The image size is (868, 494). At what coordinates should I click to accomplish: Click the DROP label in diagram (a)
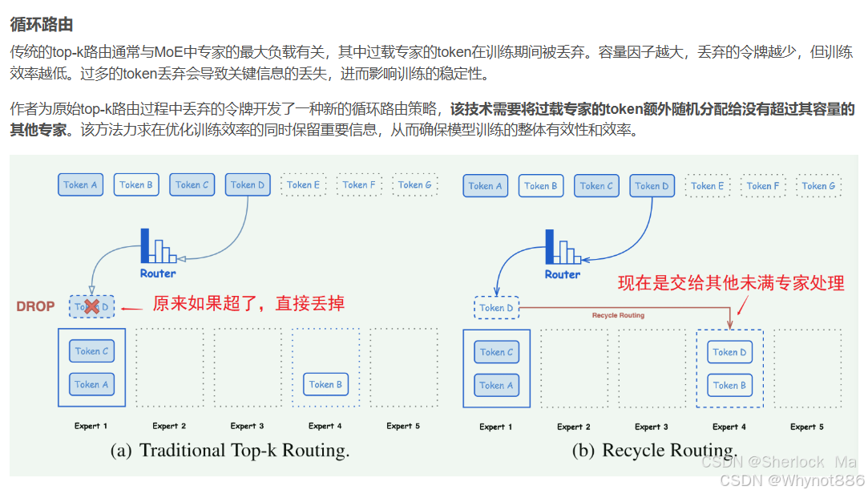point(35,306)
